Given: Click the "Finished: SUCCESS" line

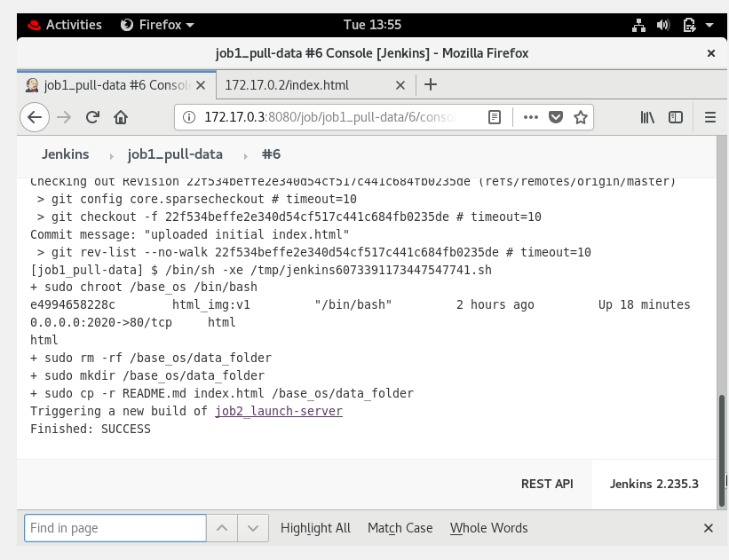Looking at the screenshot, I should [91, 429].
